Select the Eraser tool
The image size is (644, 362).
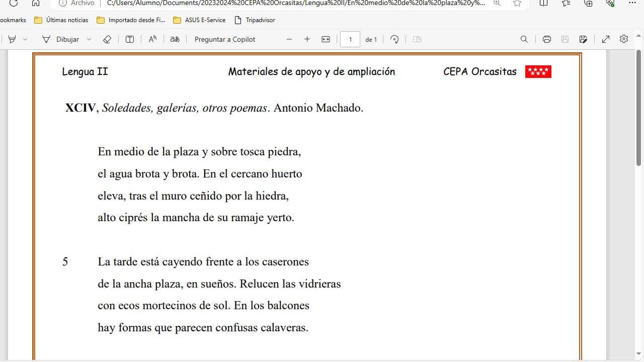(x=107, y=39)
